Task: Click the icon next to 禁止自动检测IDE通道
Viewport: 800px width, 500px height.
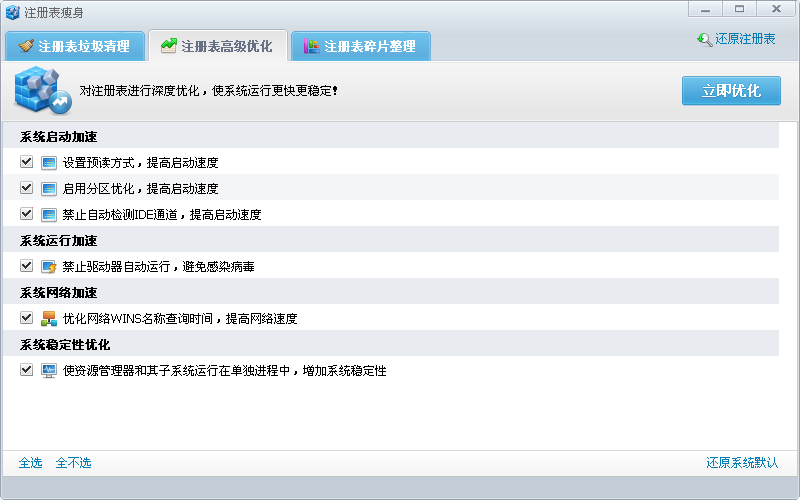Action: pyautogui.click(x=49, y=215)
